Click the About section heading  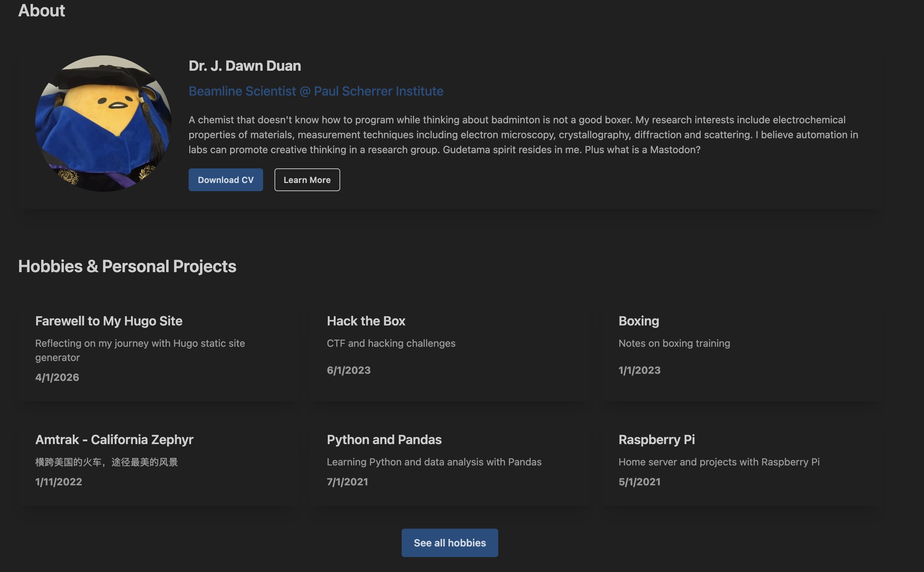pyautogui.click(x=42, y=11)
